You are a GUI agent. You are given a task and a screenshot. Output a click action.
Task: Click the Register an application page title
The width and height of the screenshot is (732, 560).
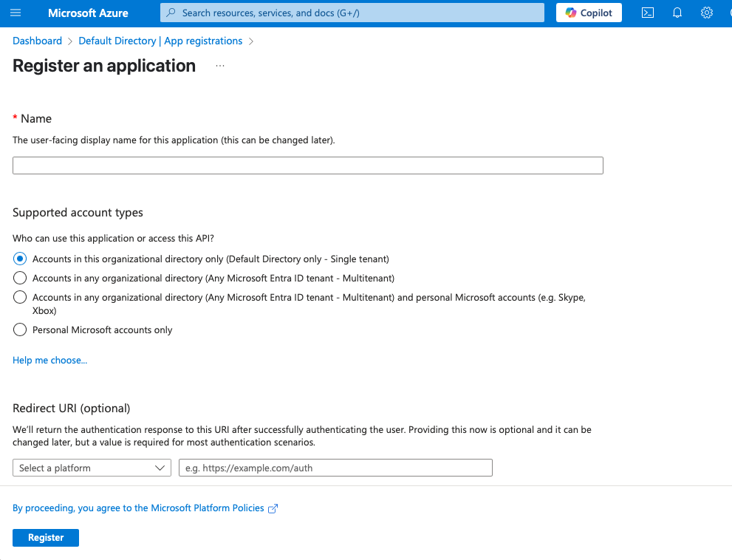tap(104, 66)
